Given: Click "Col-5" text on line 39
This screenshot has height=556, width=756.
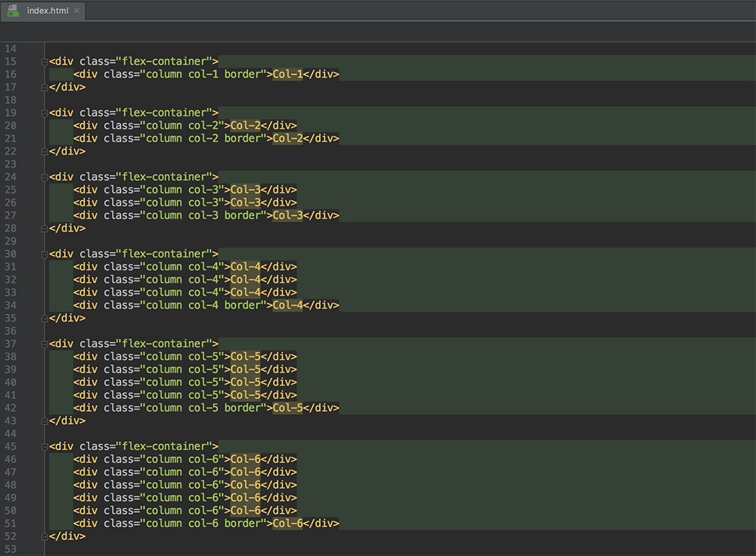Looking at the screenshot, I should (246, 369).
